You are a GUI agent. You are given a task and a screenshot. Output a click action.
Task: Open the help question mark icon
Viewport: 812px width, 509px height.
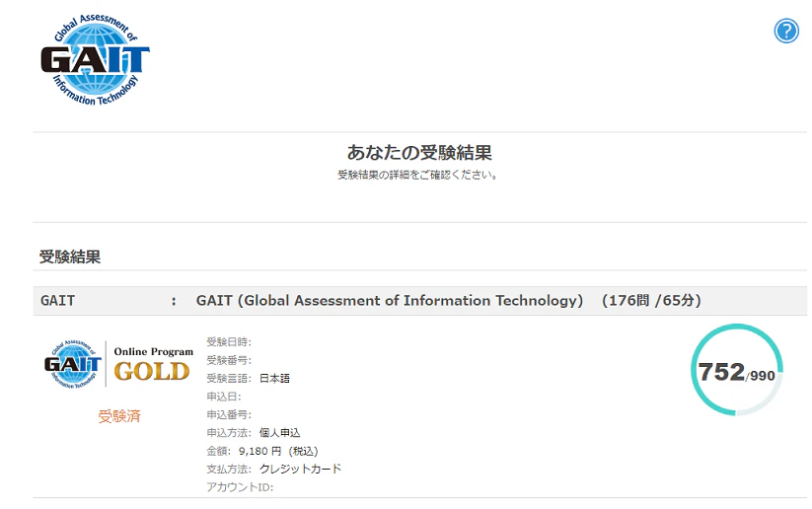point(786,31)
